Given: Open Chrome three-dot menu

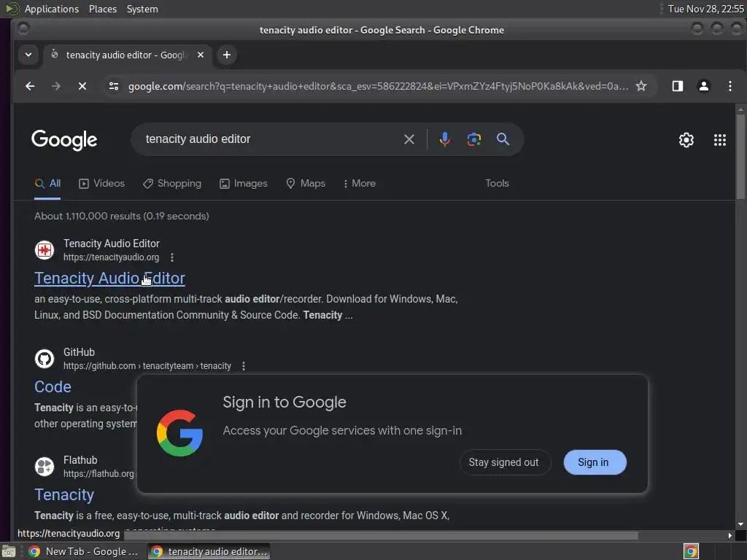Looking at the screenshot, I should 729,86.
